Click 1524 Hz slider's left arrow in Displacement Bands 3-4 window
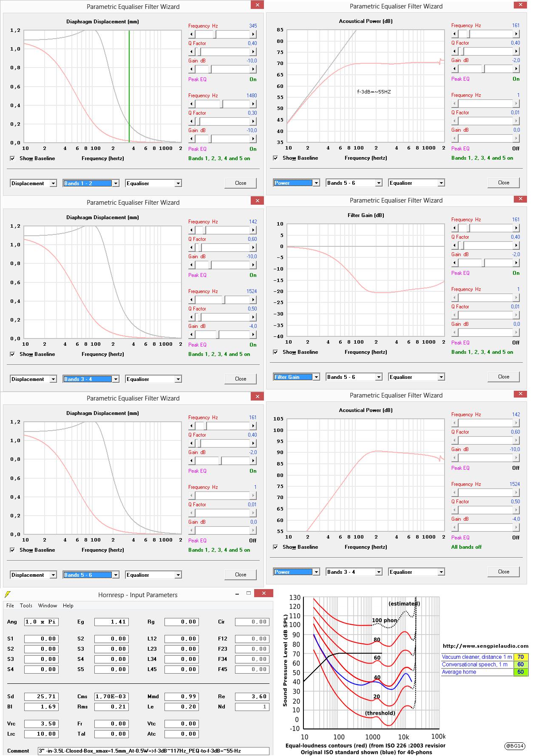This screenshot has height=756, width=544. tap(192, 300)
